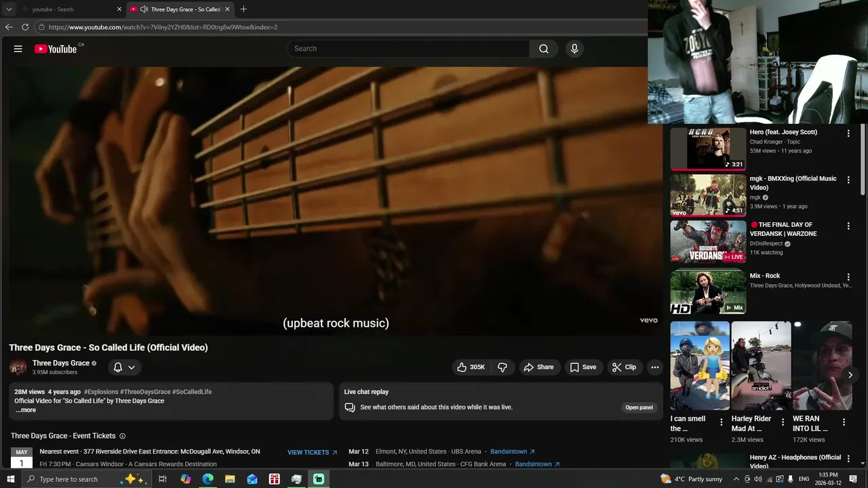The image size is (868, 488).
Task: Close the Three Days Grace tab
Action: [227, 9]
